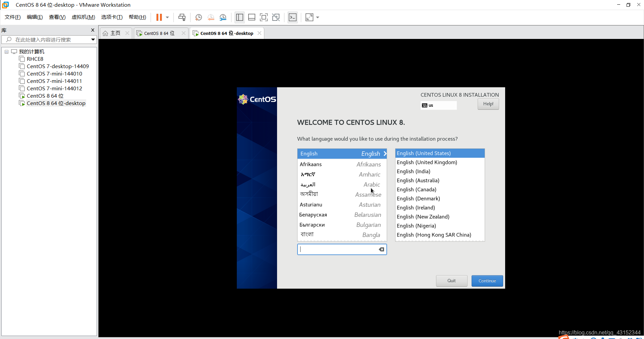Revert to the previous snapshot icon
Screen dimensions: 644x339
tap(211, 17)
